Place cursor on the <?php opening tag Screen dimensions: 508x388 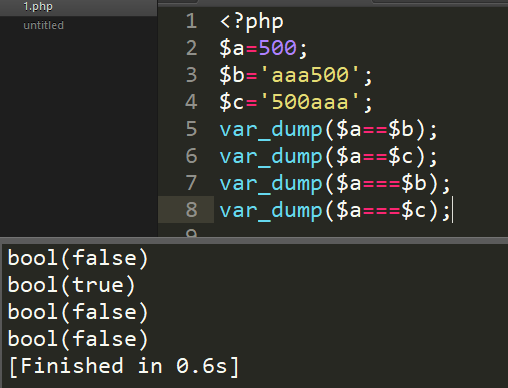pyautogui.click(x=252, y=22)
